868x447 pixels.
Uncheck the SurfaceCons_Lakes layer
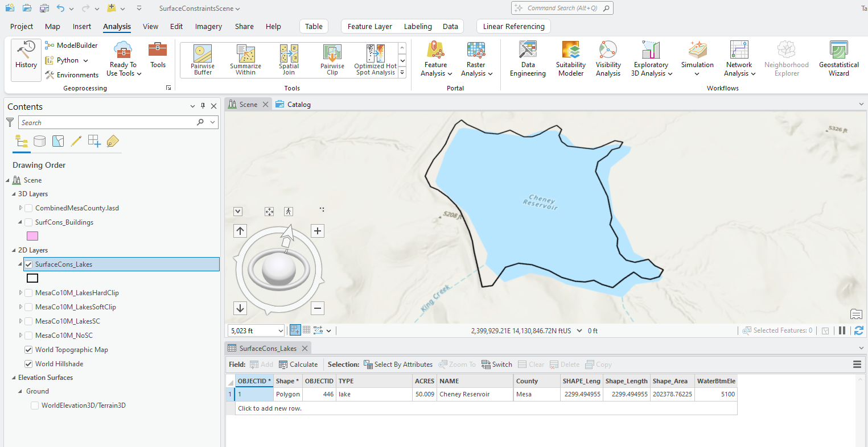(x=28, y=264)
